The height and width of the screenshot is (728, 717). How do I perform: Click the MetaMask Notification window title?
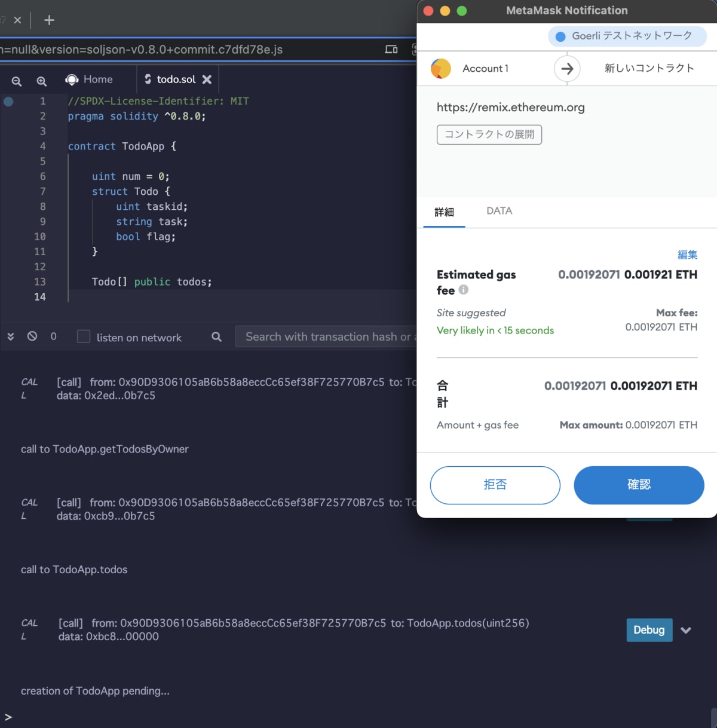coord(567,11)
